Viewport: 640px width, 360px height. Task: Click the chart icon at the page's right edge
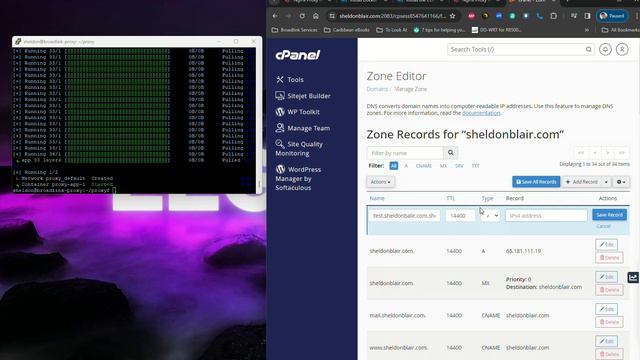(x=633, y=278)
